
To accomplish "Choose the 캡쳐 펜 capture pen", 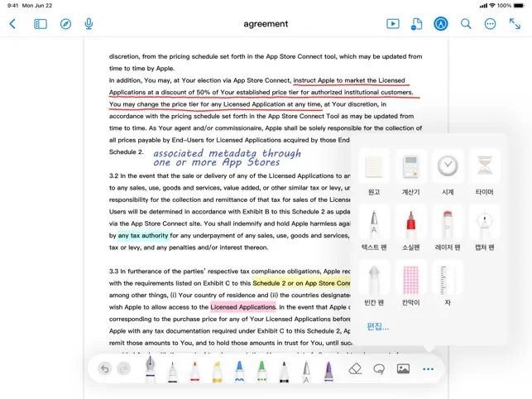I will click(485, 228).
